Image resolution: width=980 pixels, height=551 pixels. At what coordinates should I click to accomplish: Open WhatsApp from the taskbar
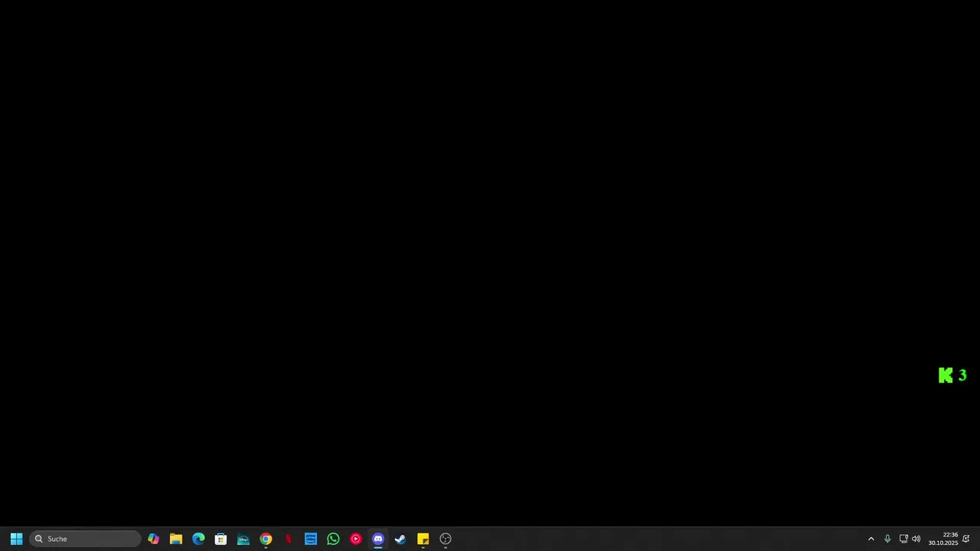tap(333, 539)
